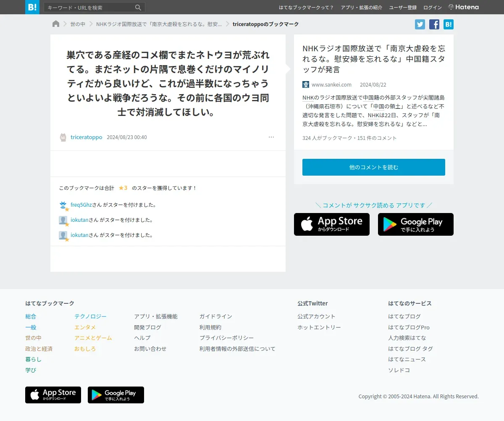
Task: Open footer category 学び
Action: pyautogui.click(x=31, y=370)
